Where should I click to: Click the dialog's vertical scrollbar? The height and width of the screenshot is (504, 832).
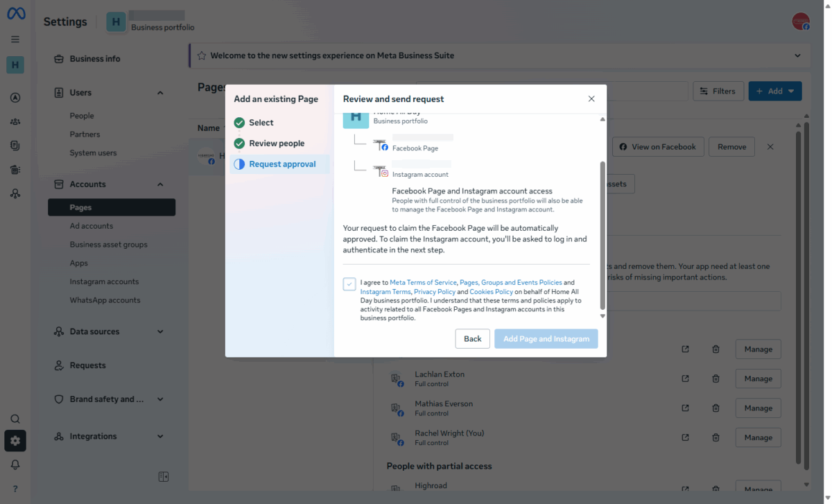602,236
